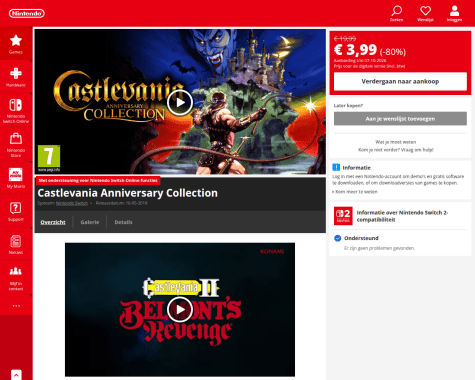Select the Overzicht tab

tap(53, 222)
